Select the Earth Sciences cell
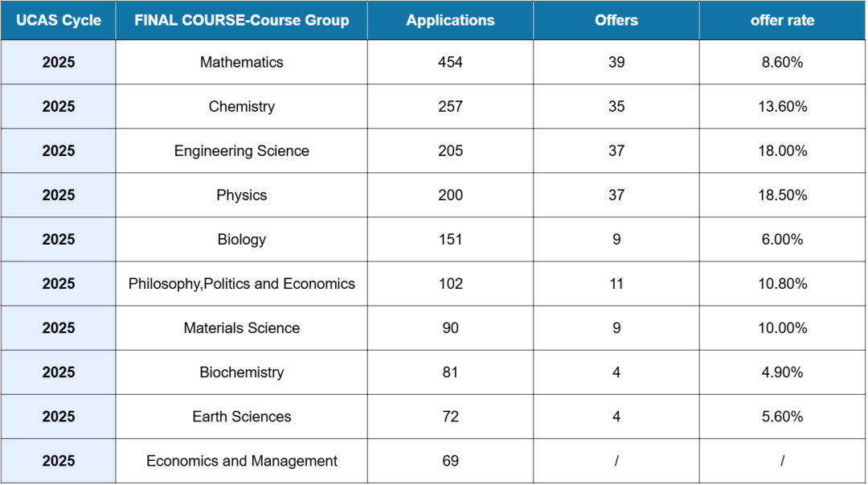This screenshot has height=485, width=868. 242,416
